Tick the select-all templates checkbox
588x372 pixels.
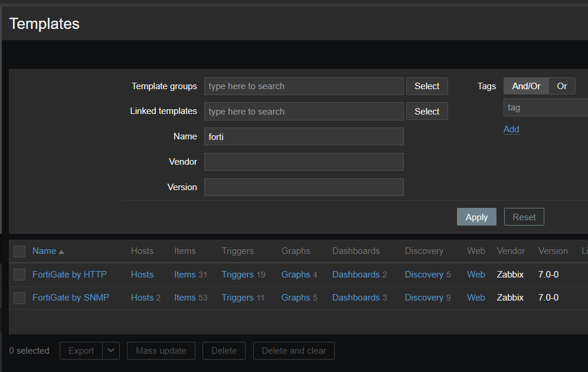pos(19,252)
